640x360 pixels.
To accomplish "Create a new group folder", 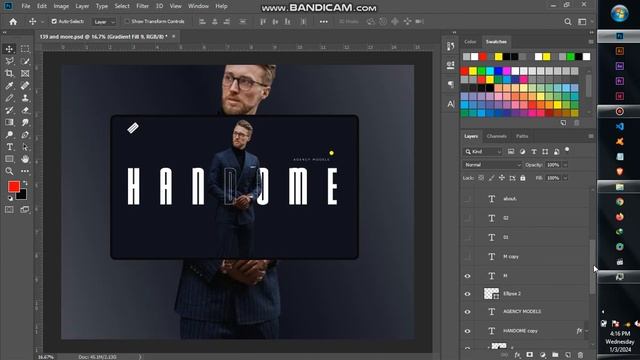I will [x=555, y=355].
